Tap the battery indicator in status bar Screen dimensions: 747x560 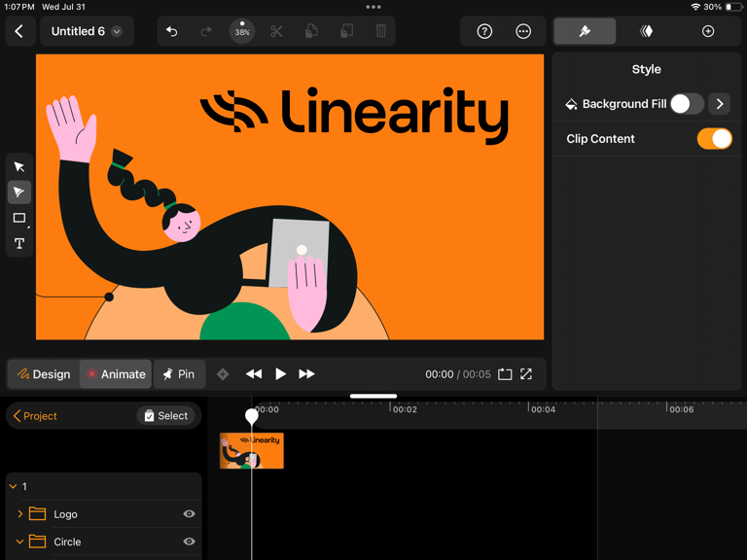coord(733,7)
